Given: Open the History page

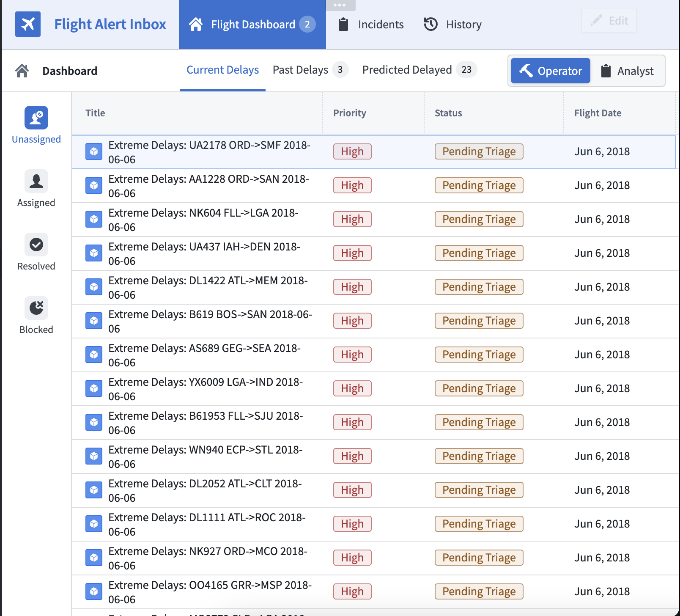Looking at the screenshot, I should (452, 25).
